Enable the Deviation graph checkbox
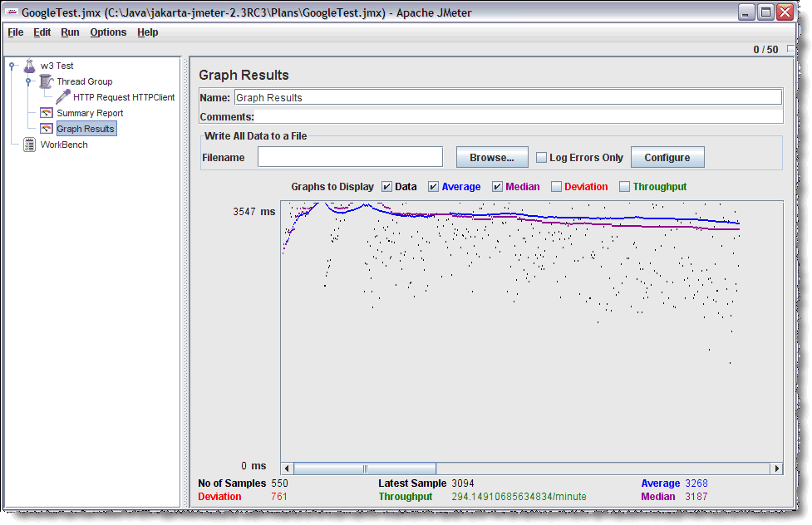 tap(556, 187)
